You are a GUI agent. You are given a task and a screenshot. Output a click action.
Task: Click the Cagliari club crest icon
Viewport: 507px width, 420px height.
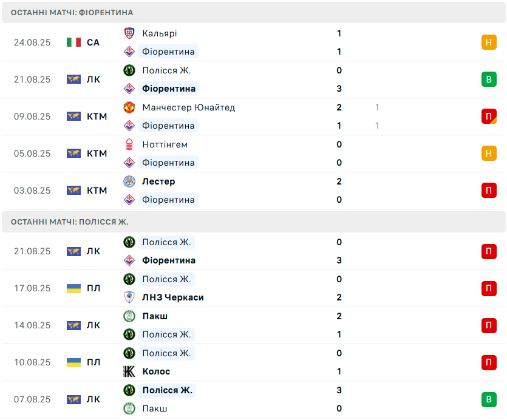click(x=129, y=33)
